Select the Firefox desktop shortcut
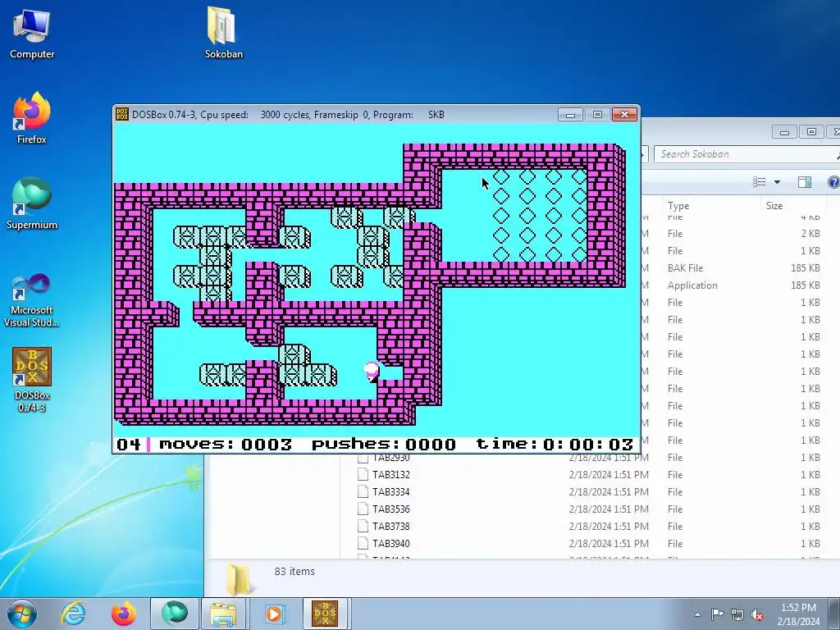Image resolution: width=840 pixels, height=630 pixels. (32, 118)
